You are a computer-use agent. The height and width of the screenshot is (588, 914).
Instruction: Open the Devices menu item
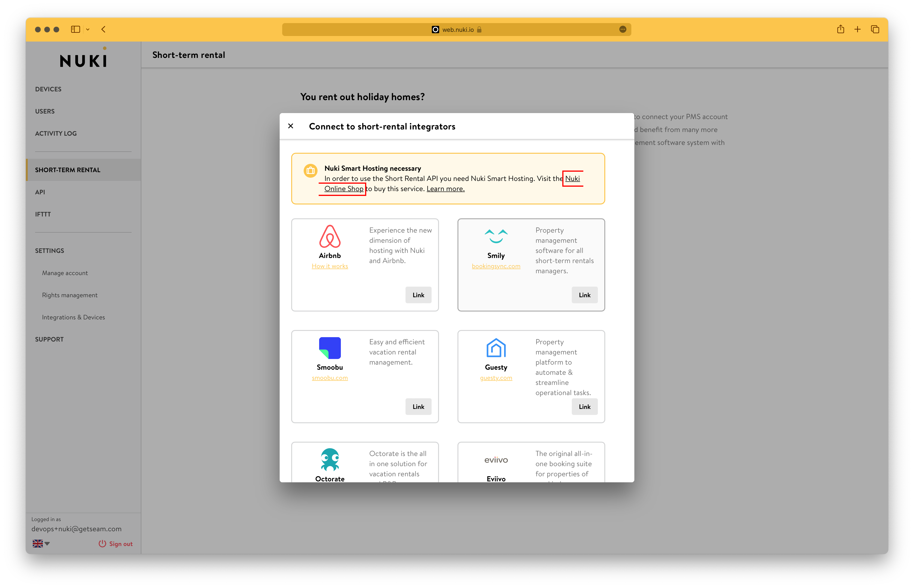(48, 89)
